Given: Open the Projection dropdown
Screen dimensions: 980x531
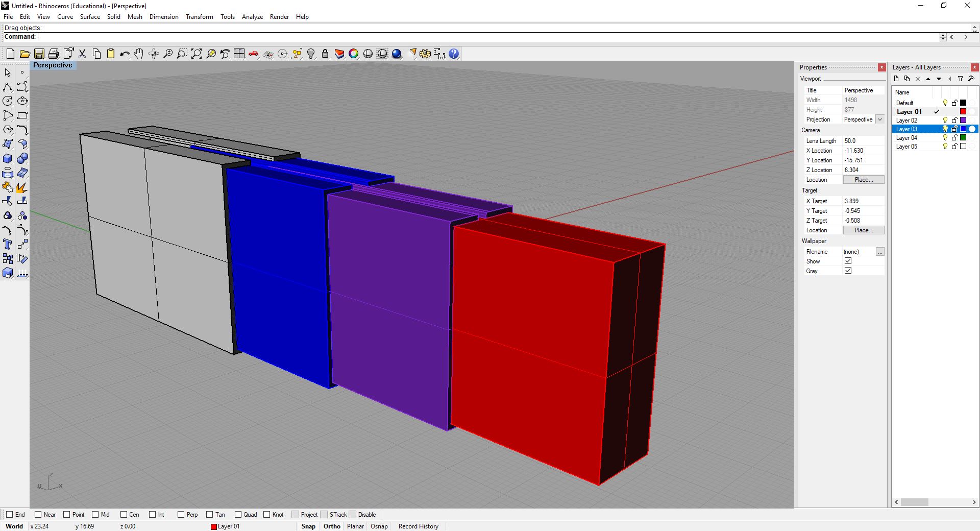Looking at the screenshot, I should point(879,119).
